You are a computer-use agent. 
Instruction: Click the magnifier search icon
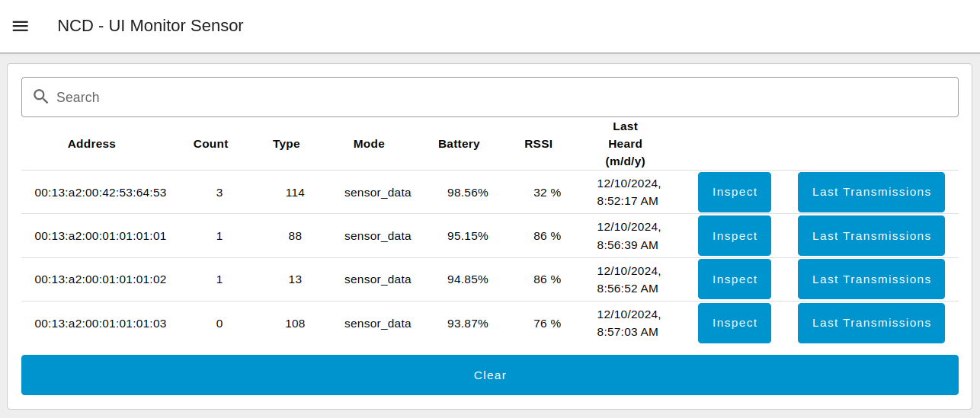coord(41,97)
